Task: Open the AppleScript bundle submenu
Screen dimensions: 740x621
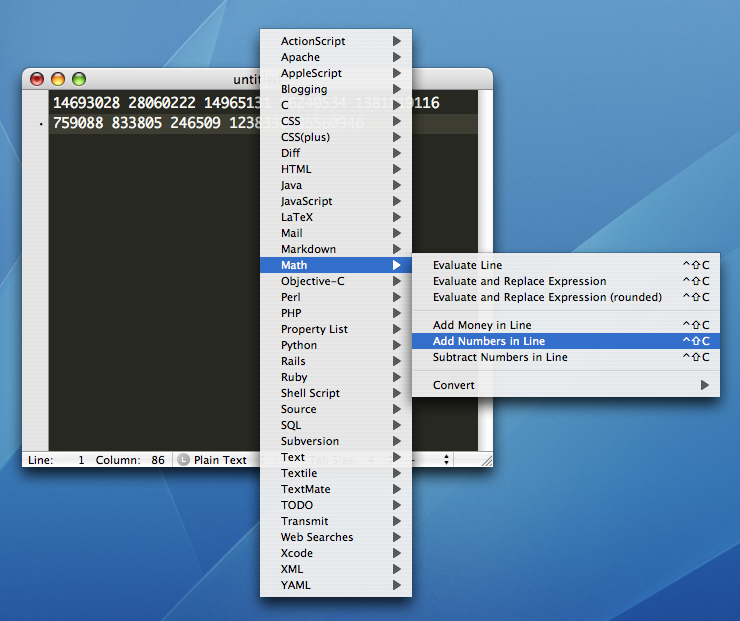Action: [336, 73]
